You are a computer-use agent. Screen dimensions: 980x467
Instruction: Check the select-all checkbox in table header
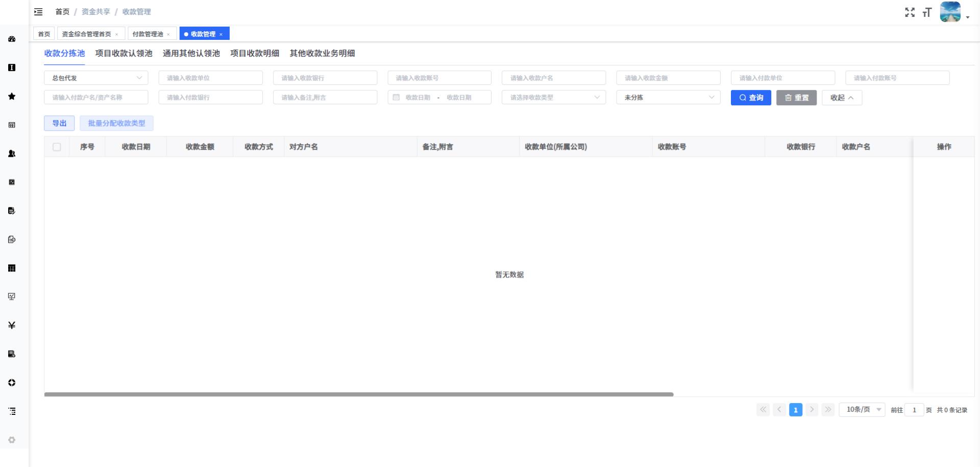pos(57,147)
